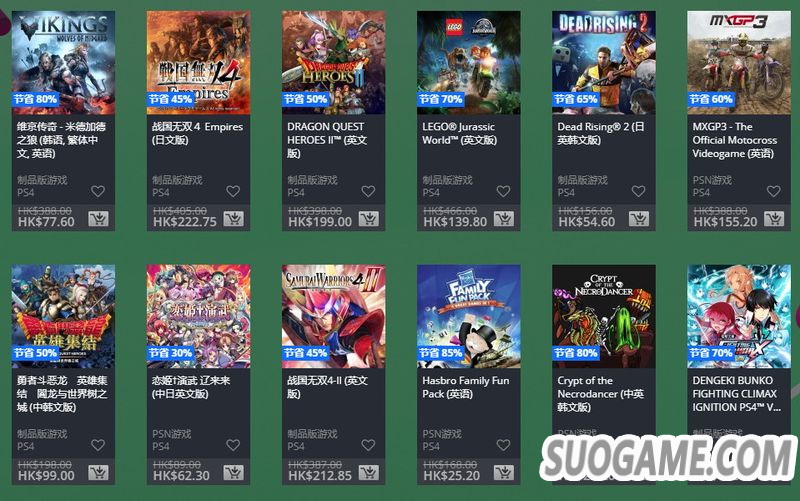Toggle wishlist heart for Hasbro Family Fun Pack
The width and height of the screenshot is (800, 501).
coord(504,445)
